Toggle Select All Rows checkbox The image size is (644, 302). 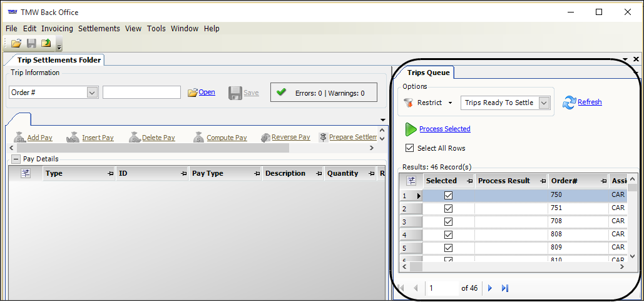click(x=409, y=148)
